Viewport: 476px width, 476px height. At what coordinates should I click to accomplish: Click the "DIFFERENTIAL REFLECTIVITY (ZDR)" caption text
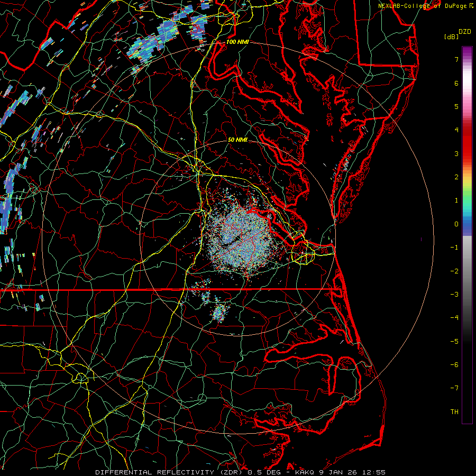pos(170,472)
